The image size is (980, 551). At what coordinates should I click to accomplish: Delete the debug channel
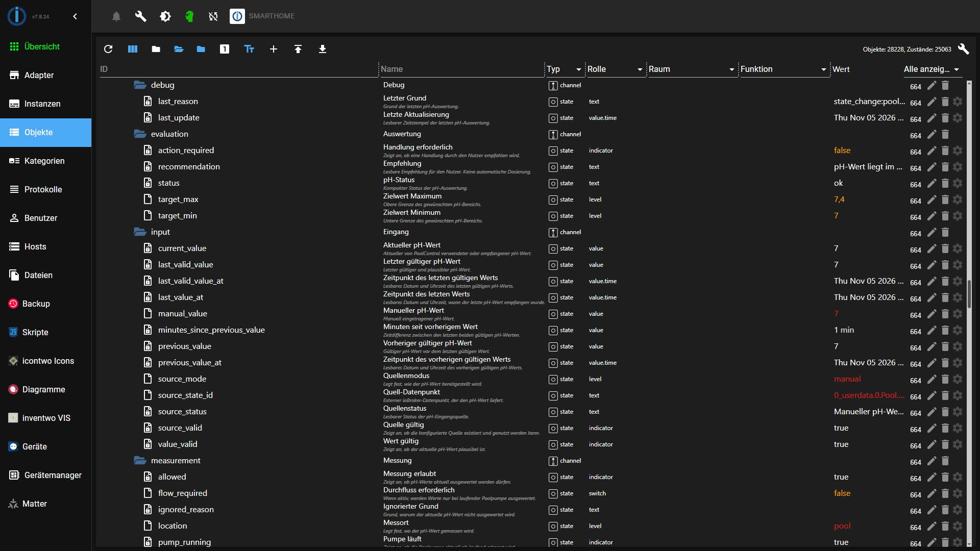coord(945,85)
